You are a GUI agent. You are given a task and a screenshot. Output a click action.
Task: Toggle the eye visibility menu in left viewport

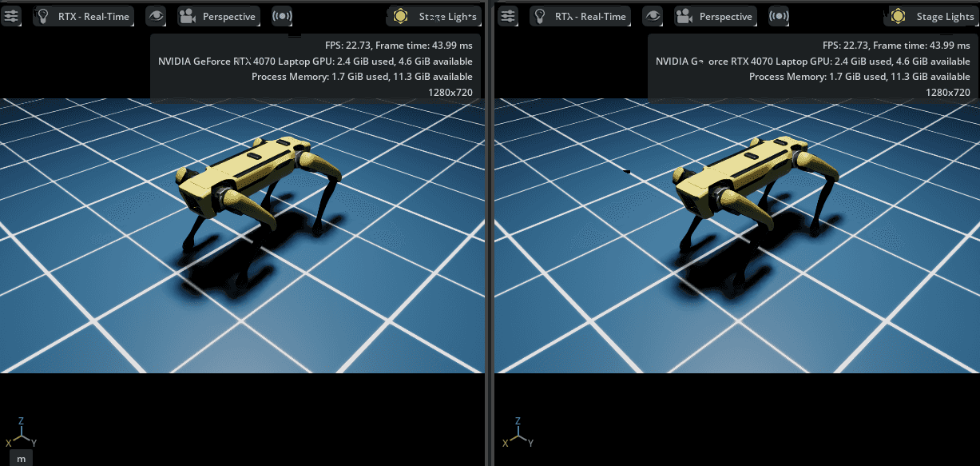[157, 16]
